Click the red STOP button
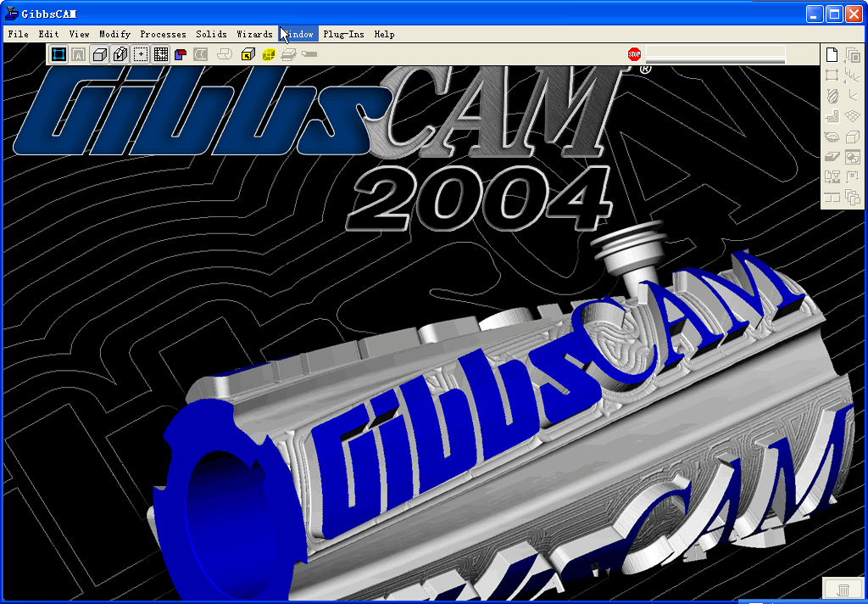Image resolution: width=868 pixels, height=604 pixels. tap(634, 54)
